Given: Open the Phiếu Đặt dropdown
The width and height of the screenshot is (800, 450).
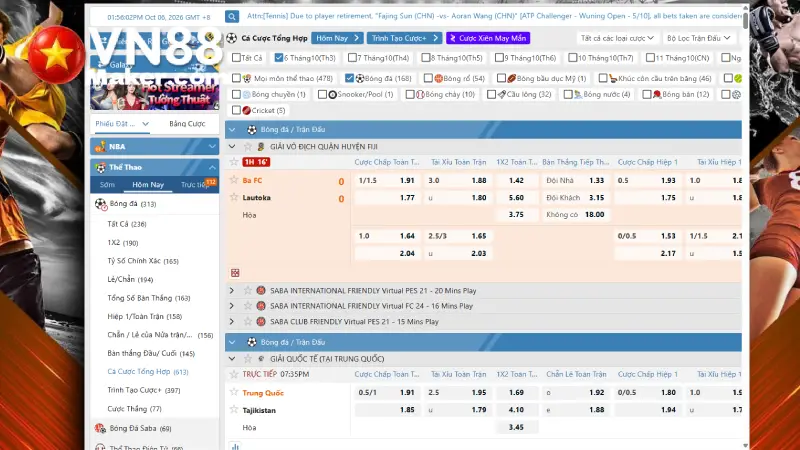Looking at the screenshot, I should tap(121, 124).
